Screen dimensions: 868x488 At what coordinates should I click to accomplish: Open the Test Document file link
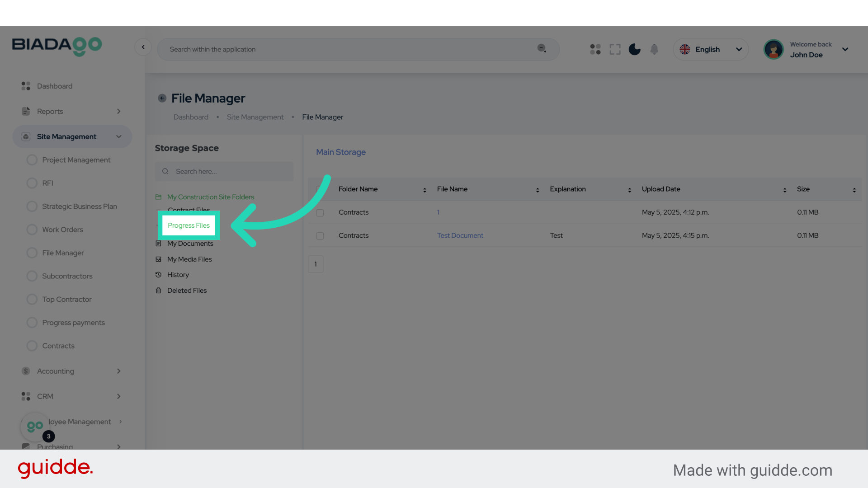(x=460, y=235)
